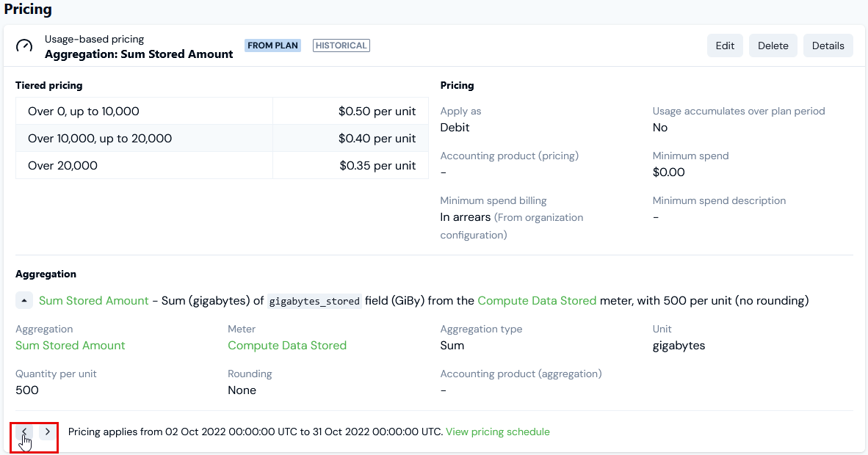This screenshot has height=455, width=868.
Task: Click the Delete button
Action: 773,46
